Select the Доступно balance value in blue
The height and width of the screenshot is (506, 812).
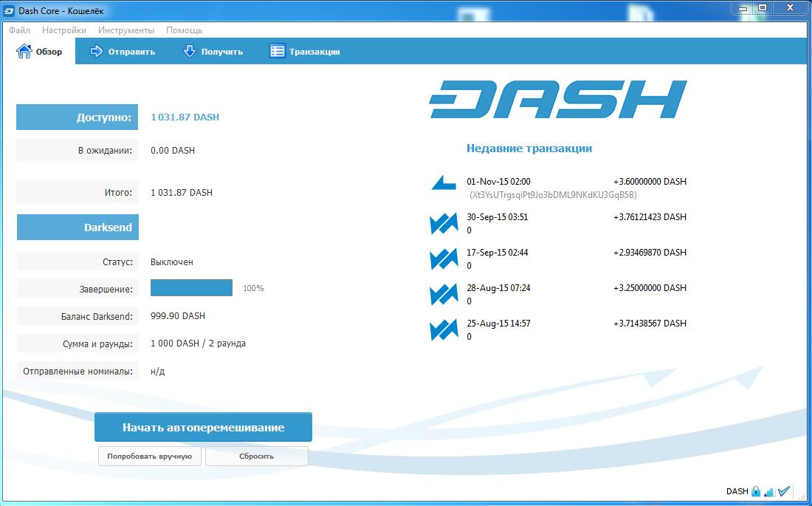pyautogui.click(x=185, y=117)
